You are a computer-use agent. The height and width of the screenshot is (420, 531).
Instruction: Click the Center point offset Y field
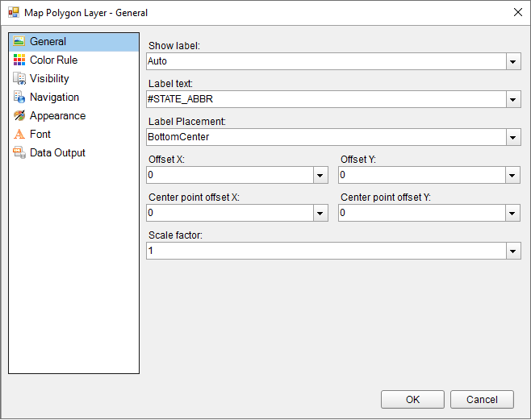[422, 213]
